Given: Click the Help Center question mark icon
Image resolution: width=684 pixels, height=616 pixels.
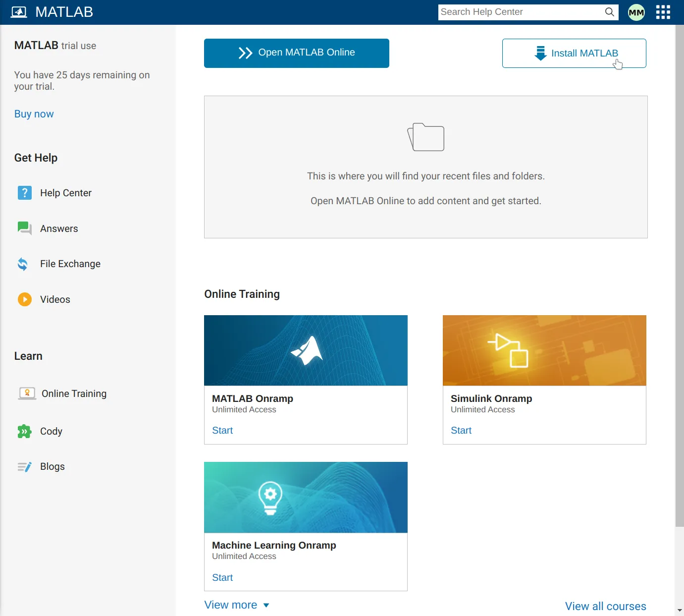Looking at the screenshot, I should pyautogui.click(x=24, y=193).
